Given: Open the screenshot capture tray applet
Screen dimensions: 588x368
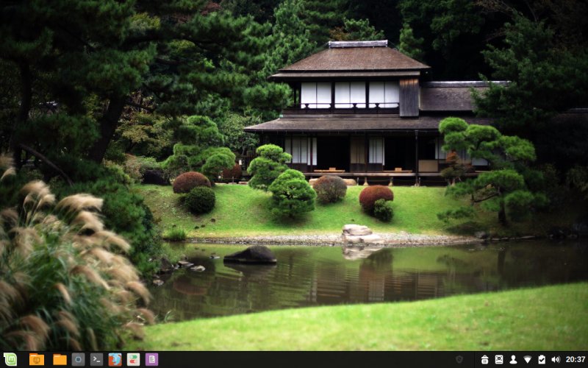Looking at the screenshot, I should click(499, 359).
